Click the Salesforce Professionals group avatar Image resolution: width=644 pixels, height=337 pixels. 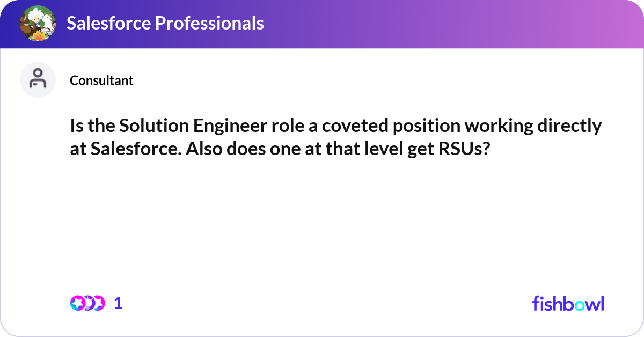38,24
